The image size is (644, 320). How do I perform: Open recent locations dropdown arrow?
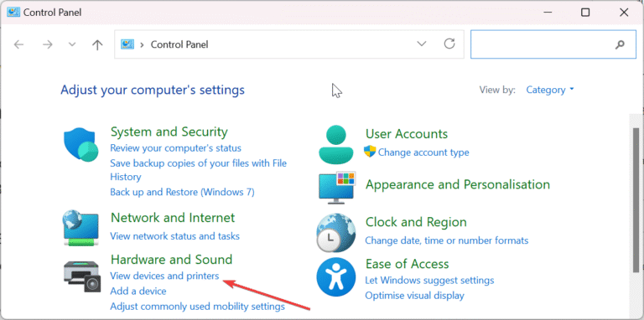coord(72,44)
